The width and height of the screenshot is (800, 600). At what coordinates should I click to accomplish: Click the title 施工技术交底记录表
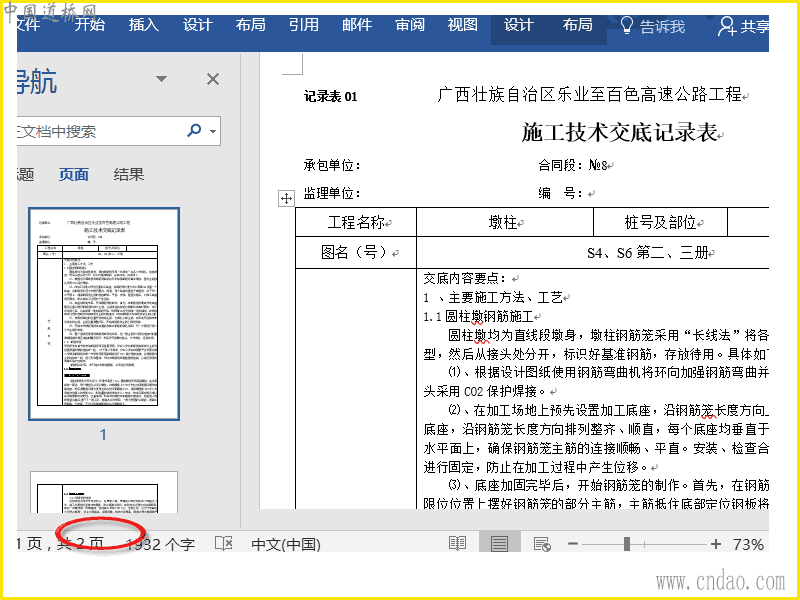pos(619,133)
